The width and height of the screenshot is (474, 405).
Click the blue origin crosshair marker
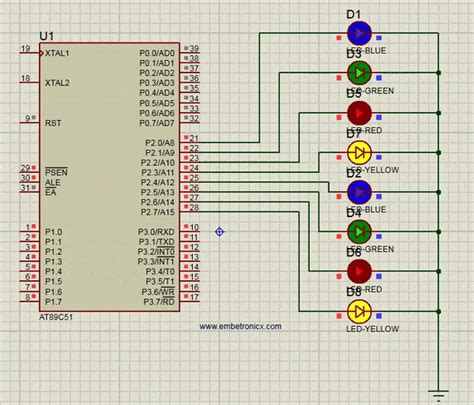pos(219,232)
